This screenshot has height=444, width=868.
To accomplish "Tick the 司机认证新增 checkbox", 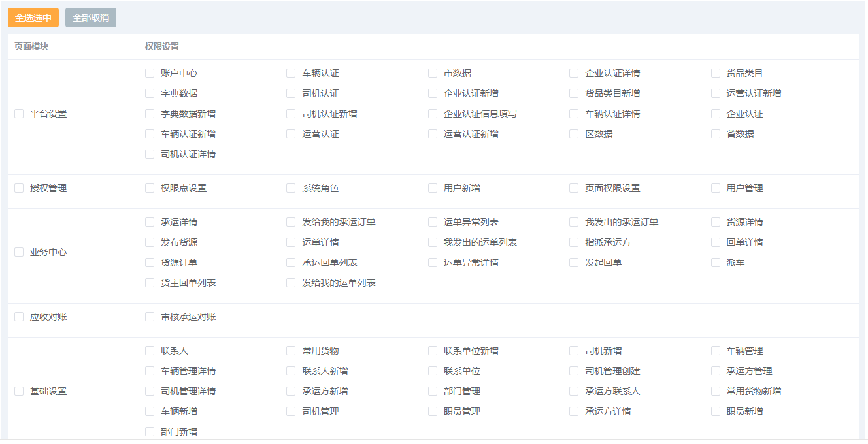I will pos(291,114).
